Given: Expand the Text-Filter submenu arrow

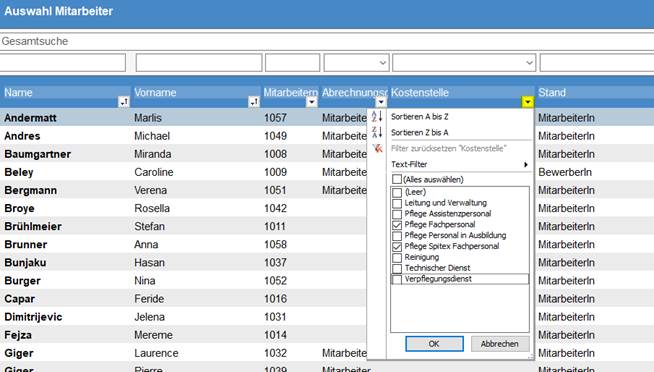Looking at the screenshot, I should pyautogui.click(x=526, y=164).
